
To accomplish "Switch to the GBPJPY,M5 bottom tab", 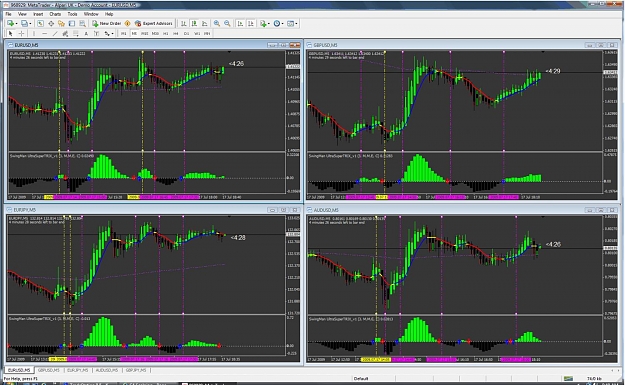I will pyautogui.click(x=136, y=370).
